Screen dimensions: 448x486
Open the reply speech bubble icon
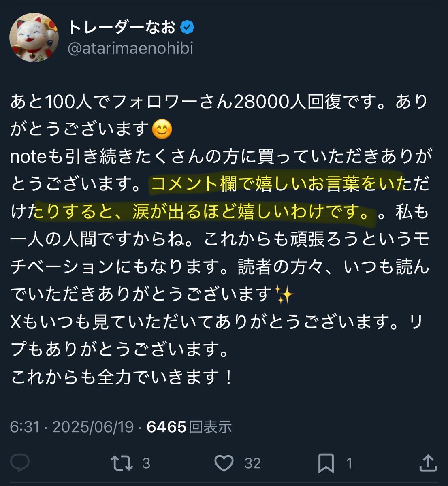pos(19,463)
